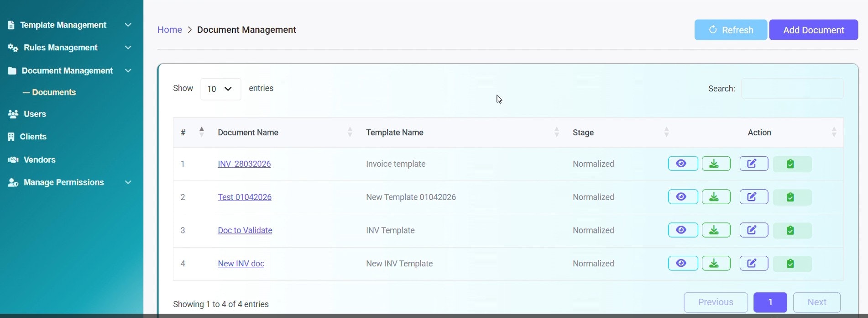868x318 pixels.
Task: Click the Manage Permissions user-lock icon
Action: point(13,182)
